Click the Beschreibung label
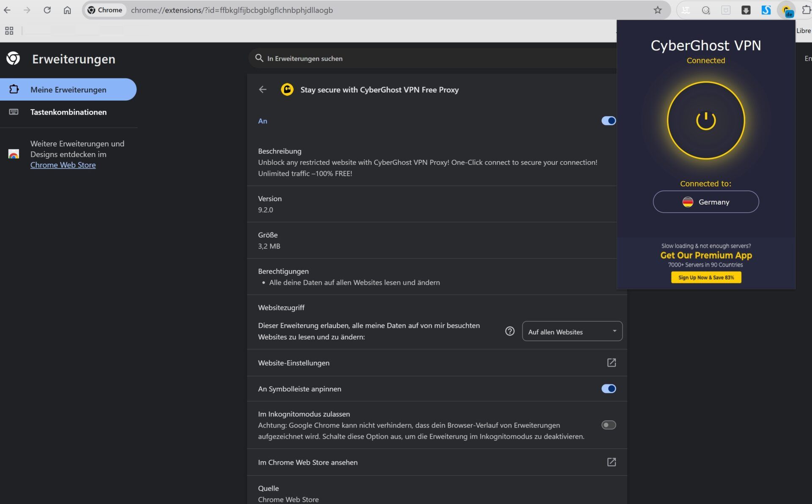Image resolution: width=812 pixels, height=504 pixels. click(x=280, y=151)
